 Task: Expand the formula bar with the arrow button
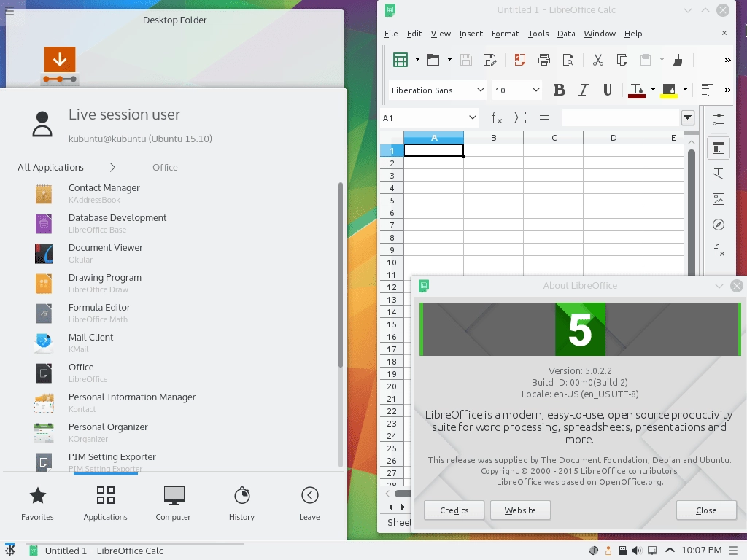[x=687, y=117]
